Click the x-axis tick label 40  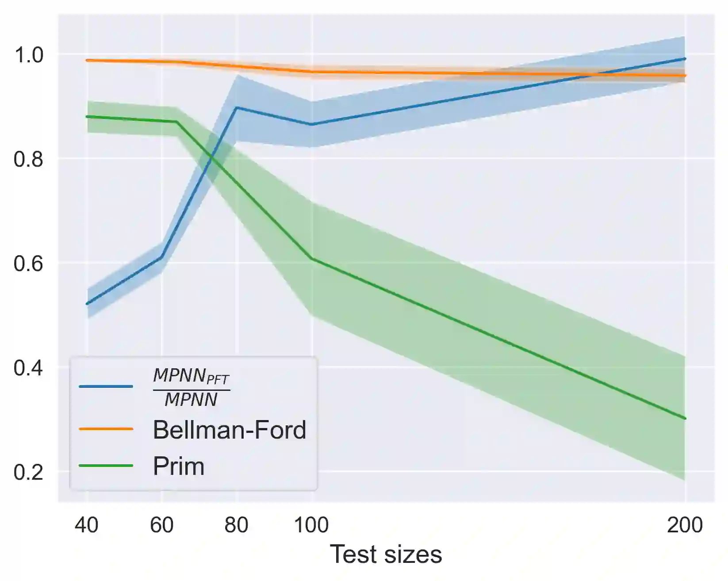point(87,525)
